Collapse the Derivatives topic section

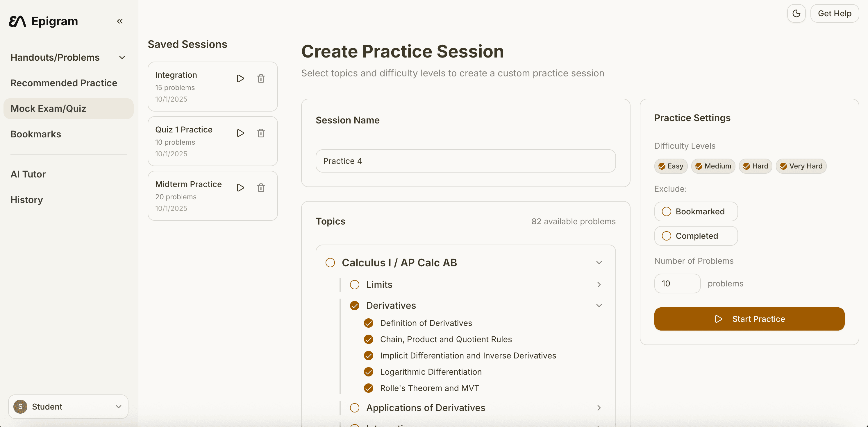pos(599,305)
